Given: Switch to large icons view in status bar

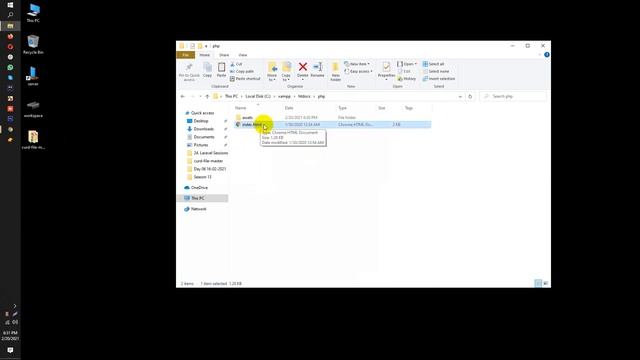Looking at the screenshot, I should pos(546,283).
